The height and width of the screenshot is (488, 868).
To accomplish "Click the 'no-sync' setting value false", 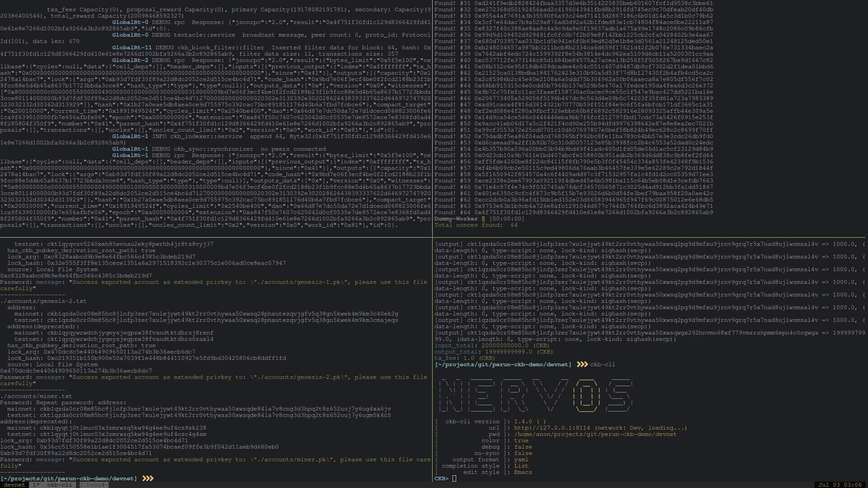I will pos(523,453).
